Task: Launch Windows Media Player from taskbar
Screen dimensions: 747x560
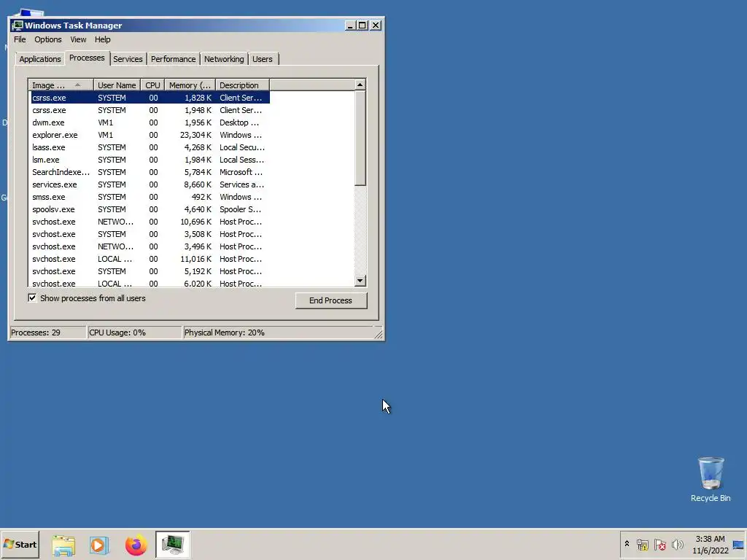Action: tap(99, 545)
